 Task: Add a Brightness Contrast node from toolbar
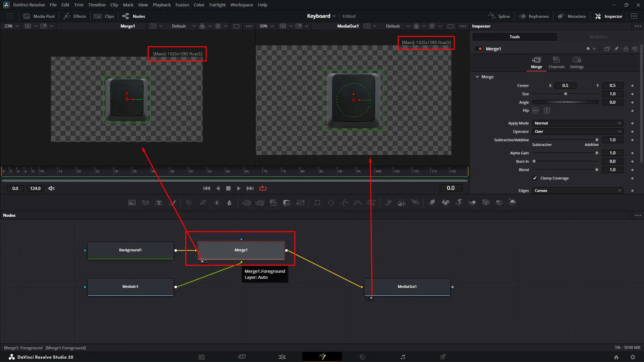217,203
